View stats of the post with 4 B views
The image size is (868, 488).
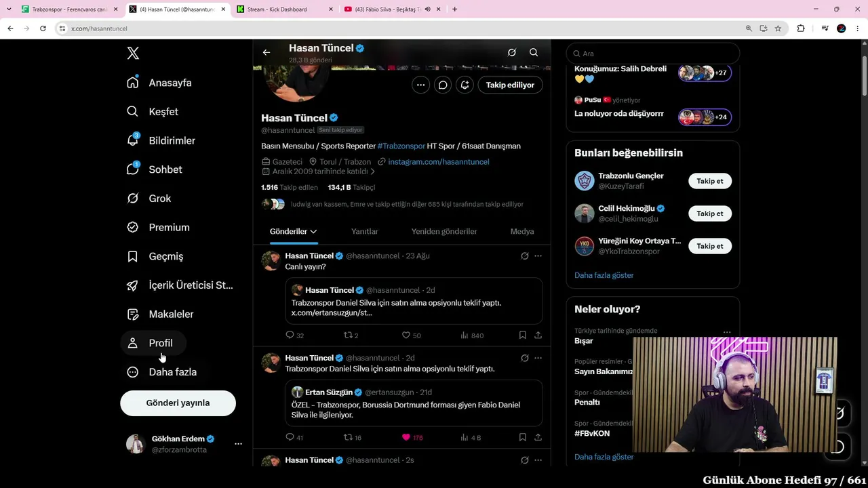(471, 437)
